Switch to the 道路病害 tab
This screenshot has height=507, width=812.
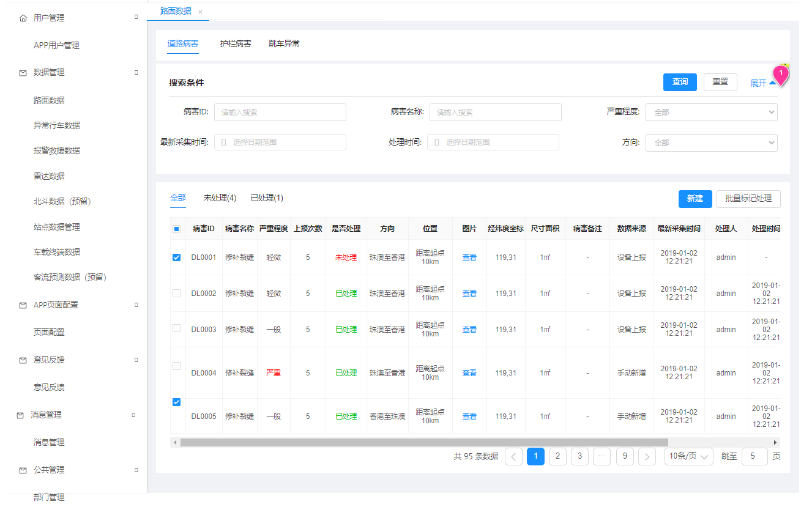[183, 44]
